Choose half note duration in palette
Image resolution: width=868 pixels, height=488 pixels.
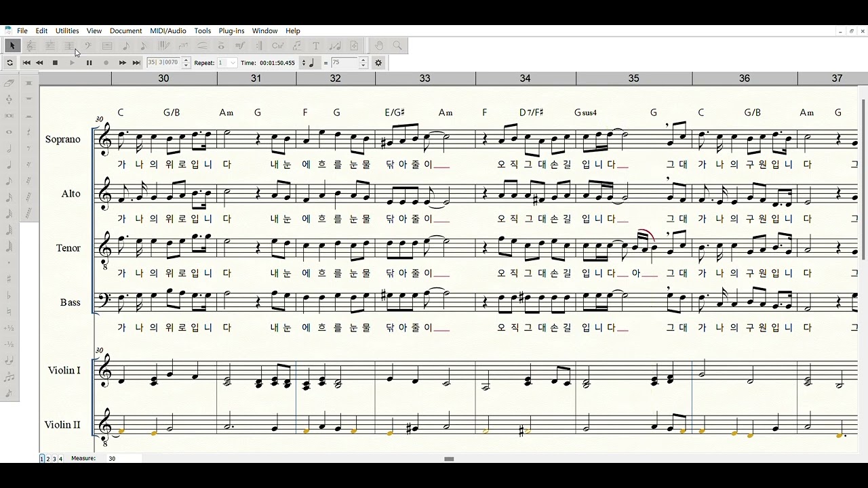coord(9,148)
